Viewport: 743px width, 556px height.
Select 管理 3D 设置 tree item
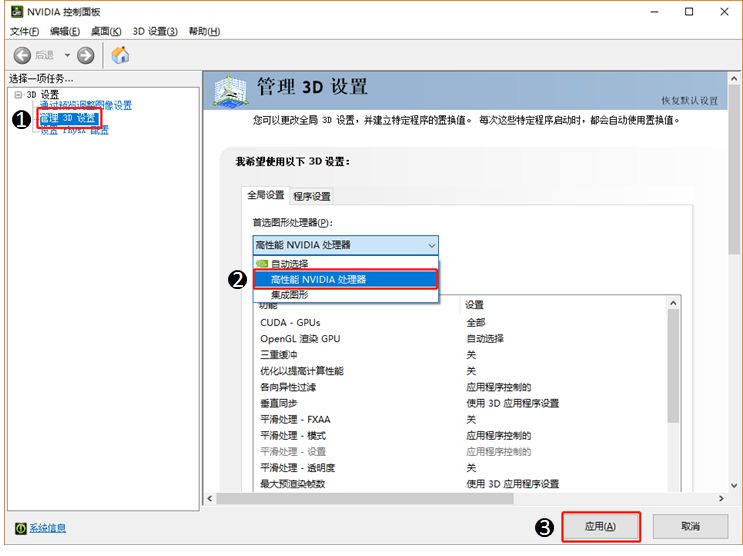click(68, 118)
